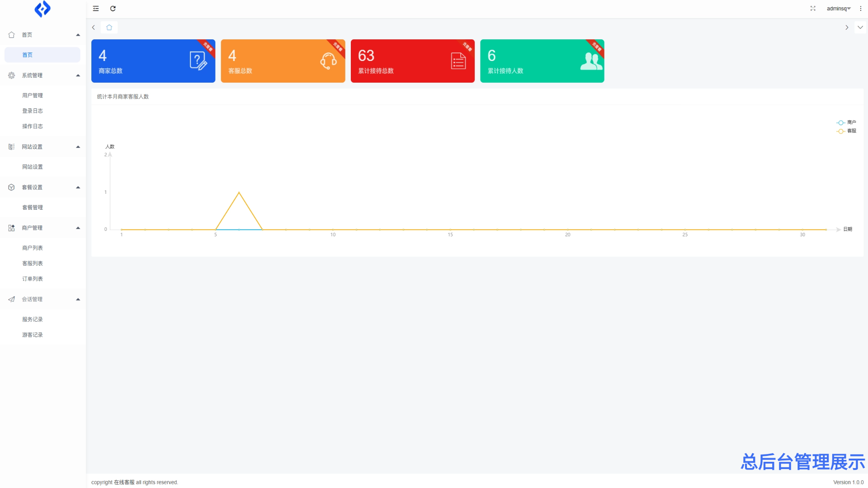The height and width of the screenshot is (488, 868).
Task: Click the home tab icon
Action: click(x=109, y=28)
